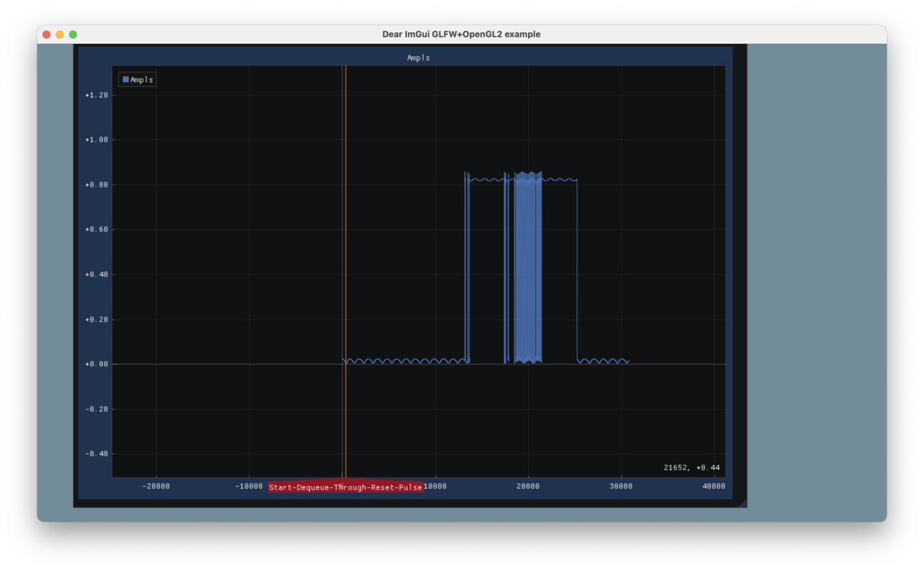Click the 40000 x-axis tick label
The width and height of the screenshot is (924, 571).
tap(714, 486)
